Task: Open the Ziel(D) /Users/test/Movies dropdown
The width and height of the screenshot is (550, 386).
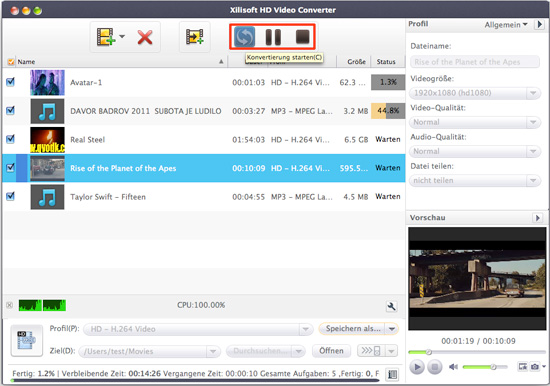Action: point(150,351)
